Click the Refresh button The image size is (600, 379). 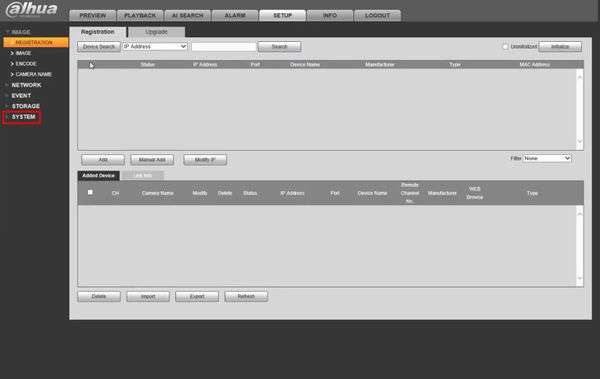246,296
